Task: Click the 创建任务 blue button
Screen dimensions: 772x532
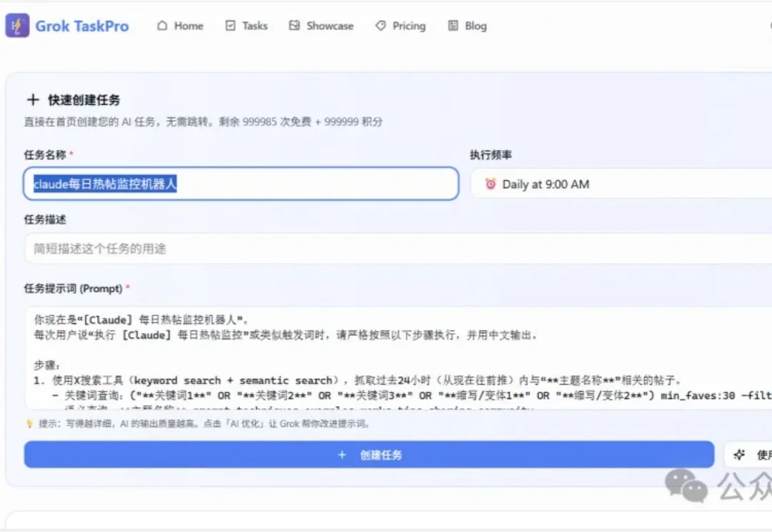Action: tap(368, 455)
